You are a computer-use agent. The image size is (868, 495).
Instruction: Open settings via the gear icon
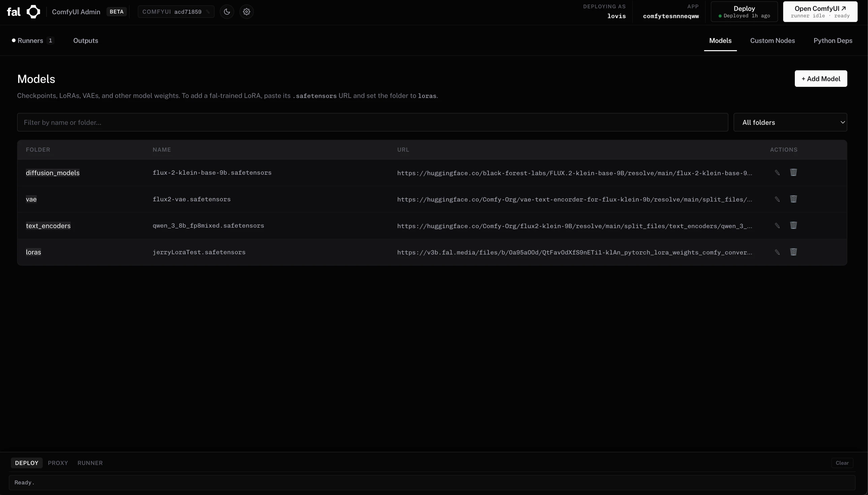pos(247,11)
